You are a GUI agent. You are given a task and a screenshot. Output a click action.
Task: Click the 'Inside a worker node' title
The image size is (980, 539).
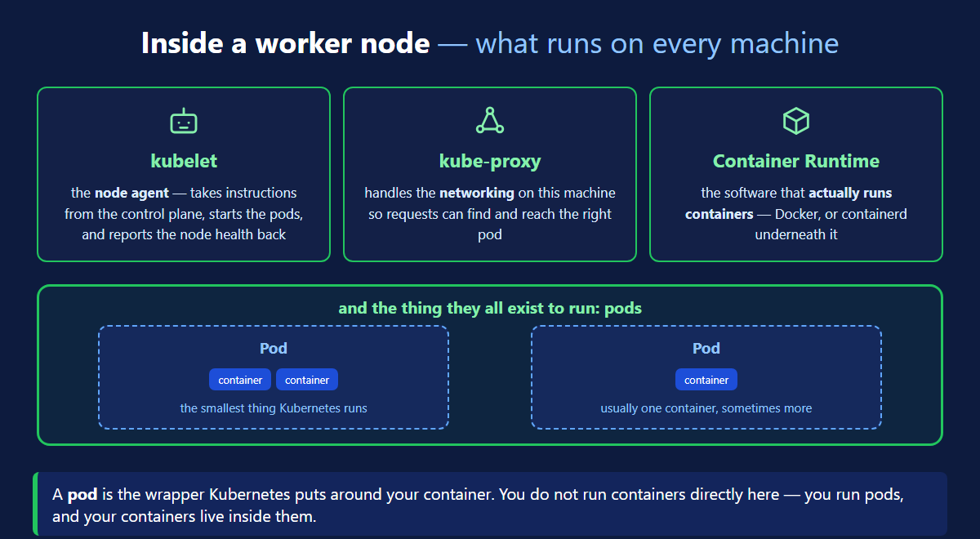point(285,43)
